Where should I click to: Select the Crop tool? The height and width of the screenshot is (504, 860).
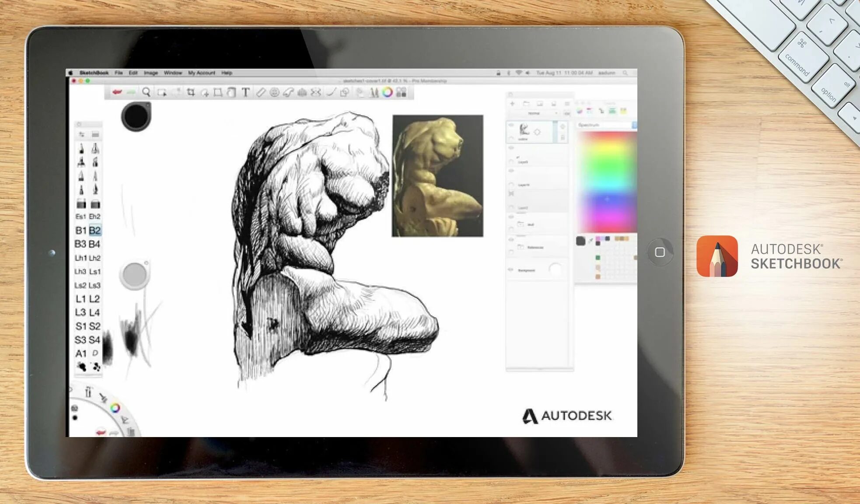click(191, 92)
